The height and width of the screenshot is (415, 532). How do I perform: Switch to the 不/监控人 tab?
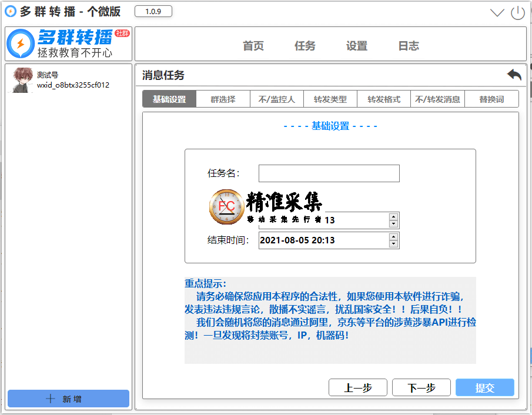pyautogui.click(x=276, y=99)
